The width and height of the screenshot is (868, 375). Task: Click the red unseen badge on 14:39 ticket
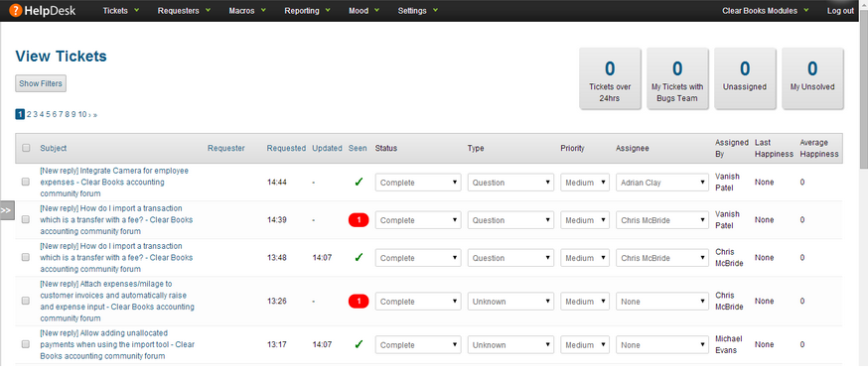[x=359, y=220]
